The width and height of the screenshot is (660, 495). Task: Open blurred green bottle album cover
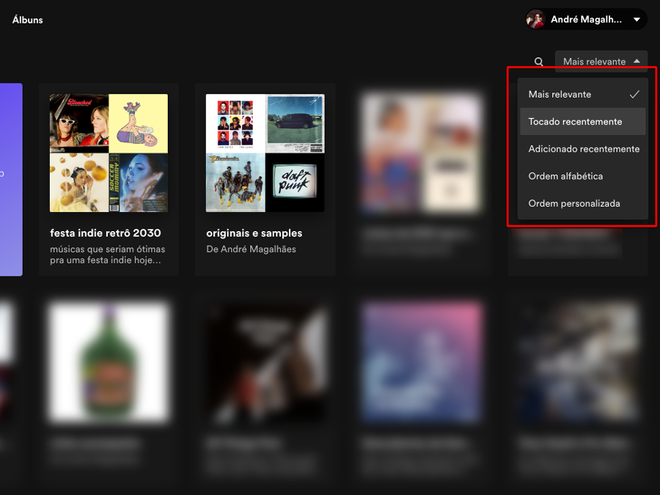109,362
